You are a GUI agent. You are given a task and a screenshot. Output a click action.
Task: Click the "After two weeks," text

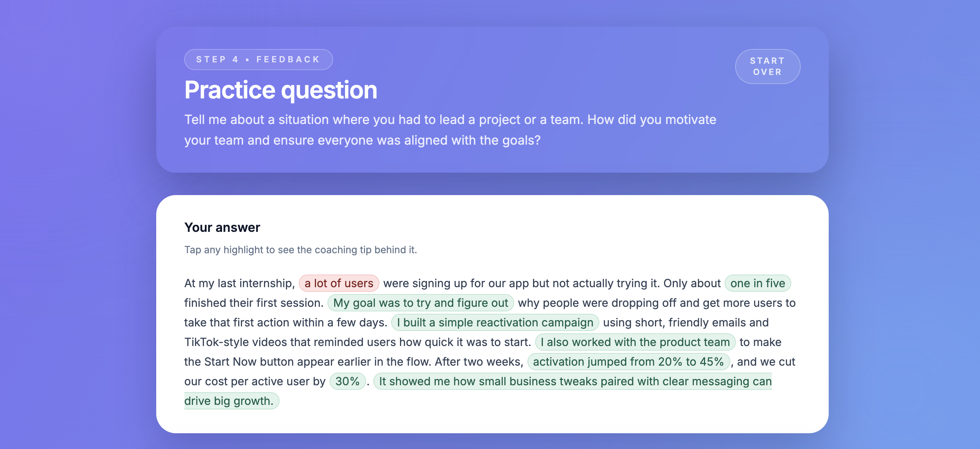click(478, 361)
